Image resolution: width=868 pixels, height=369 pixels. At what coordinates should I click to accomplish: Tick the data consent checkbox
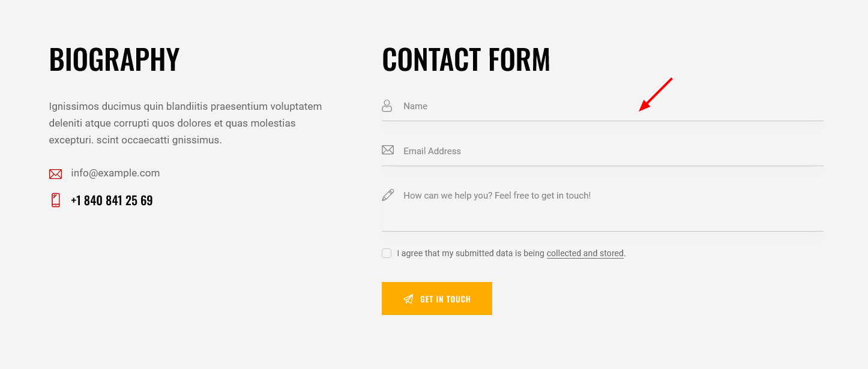[387, 253]
